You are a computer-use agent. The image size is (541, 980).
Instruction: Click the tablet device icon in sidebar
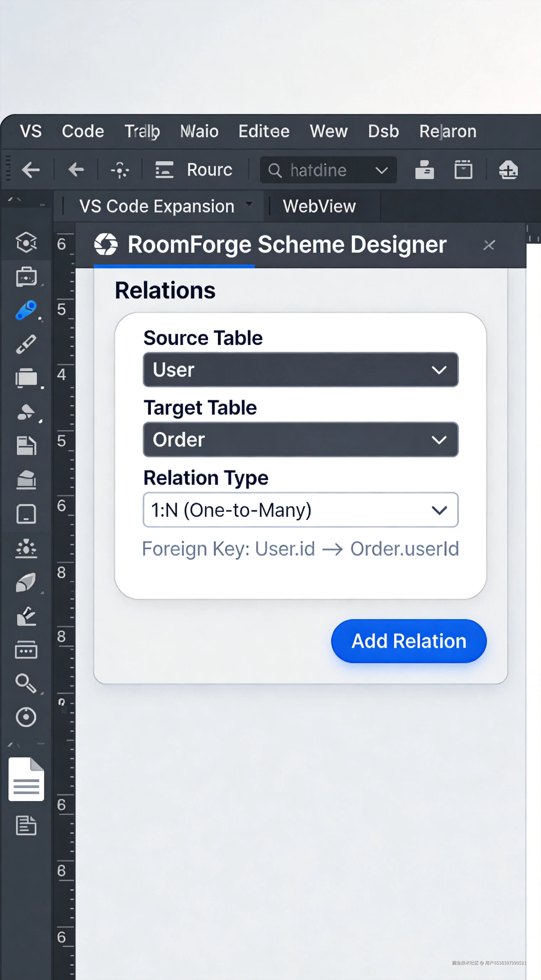[x=26, y=514]
